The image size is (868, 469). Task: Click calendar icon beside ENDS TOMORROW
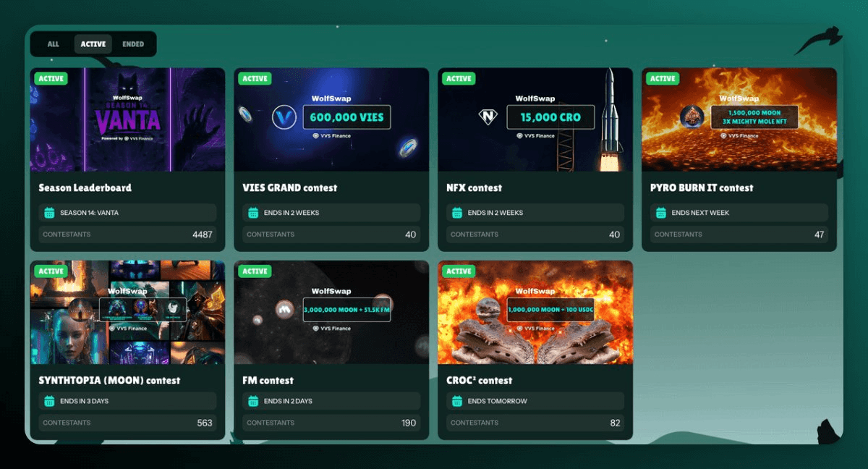pyautogui.click(x=457, y=401)
